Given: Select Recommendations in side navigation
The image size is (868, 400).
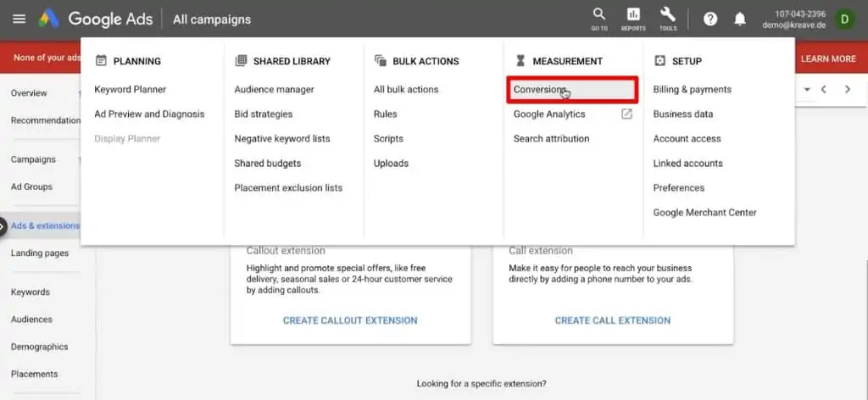Looking at the screenshot, I should (46, 120).
